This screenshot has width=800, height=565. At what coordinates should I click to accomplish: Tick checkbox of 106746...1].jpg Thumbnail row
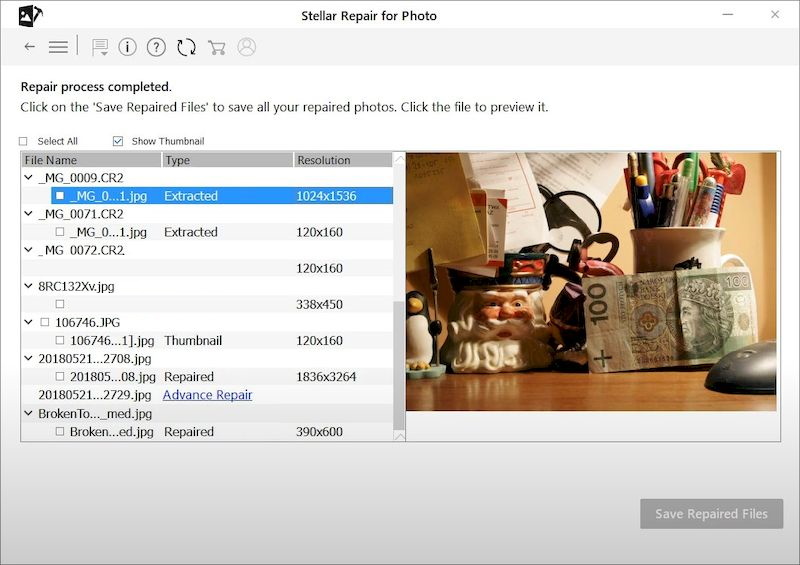pyautogui.click(x=60, y=340)
